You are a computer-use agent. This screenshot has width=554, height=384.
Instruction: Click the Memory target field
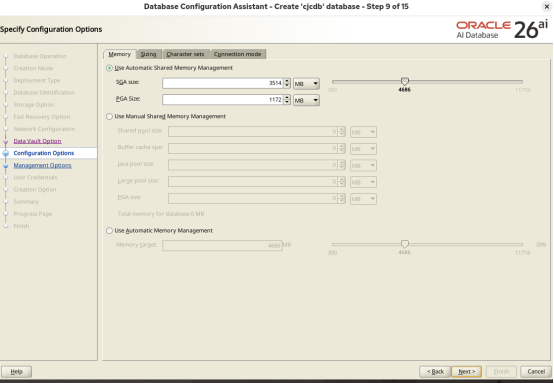(x=222, y=246)
